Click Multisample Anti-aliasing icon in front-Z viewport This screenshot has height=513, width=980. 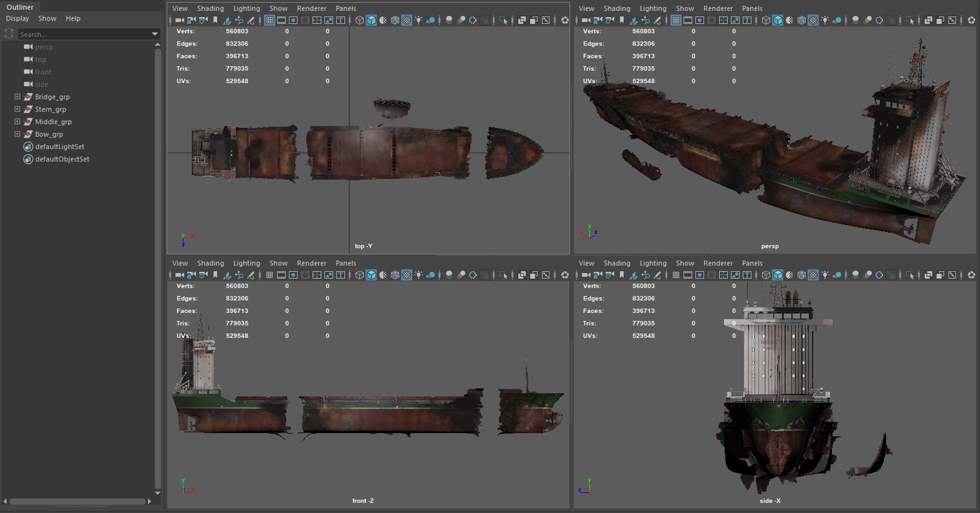pos(473,275)
